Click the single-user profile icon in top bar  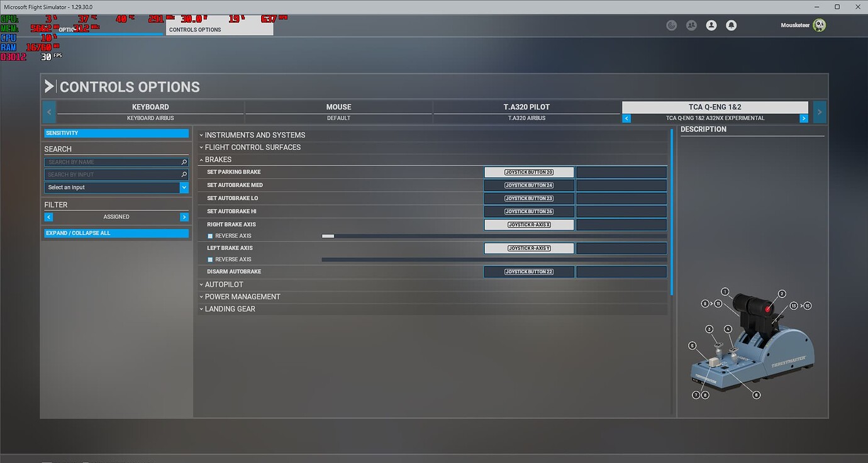point(711,26)
